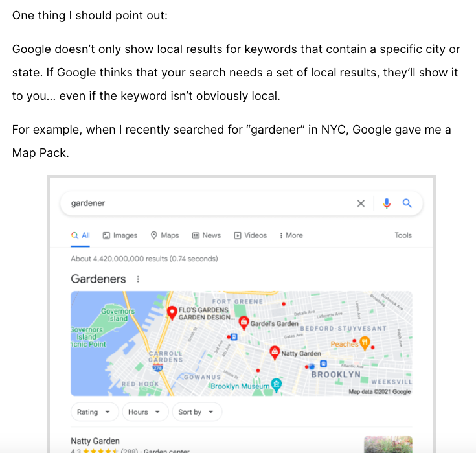This screenshot has height=453, width=476.
Task: Switch to the Videos tab
Action: coord(251,235)
